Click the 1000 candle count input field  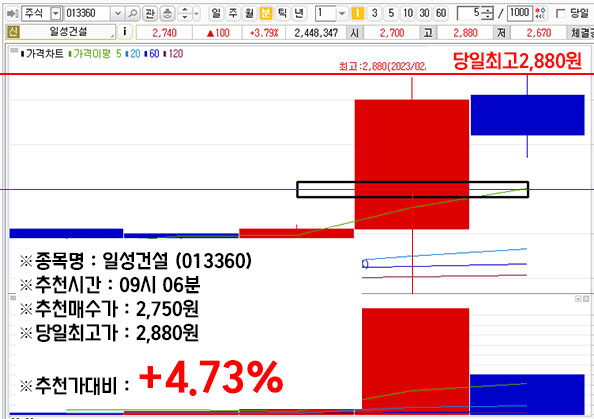coord(520,14)
